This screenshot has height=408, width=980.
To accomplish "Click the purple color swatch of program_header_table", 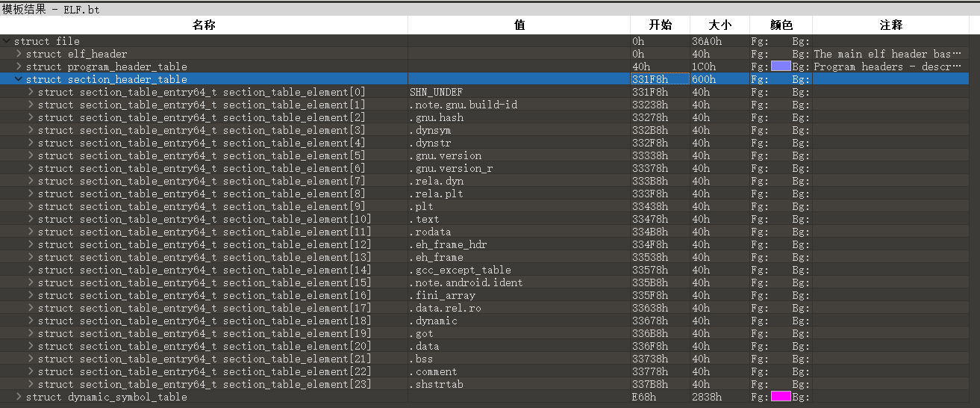I will [781, 67].
